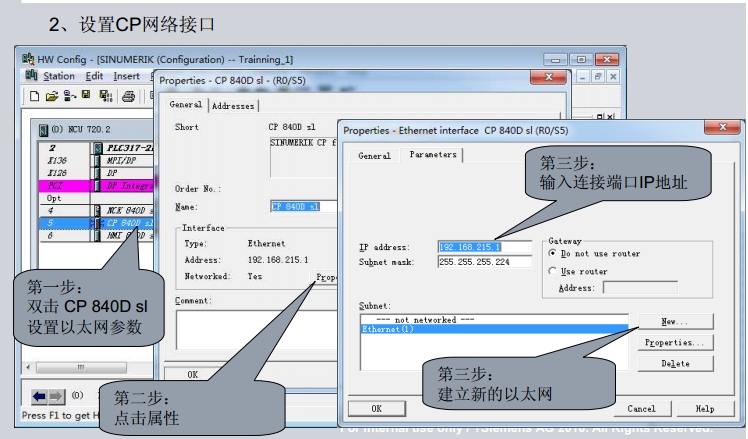Select '--- not networked ---' in Subnet list
This screenshot has width=748, height=439.
[x=494, y=320]
